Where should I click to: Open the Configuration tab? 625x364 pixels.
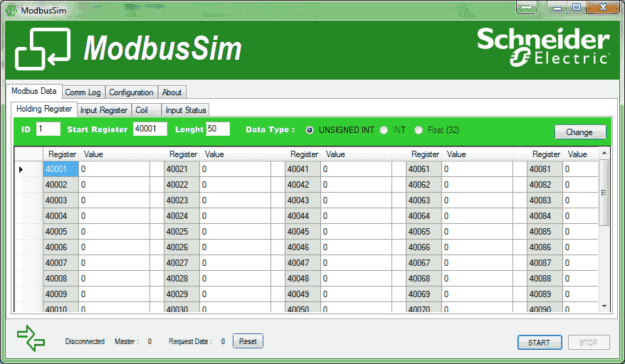click(x=131, y=92)
